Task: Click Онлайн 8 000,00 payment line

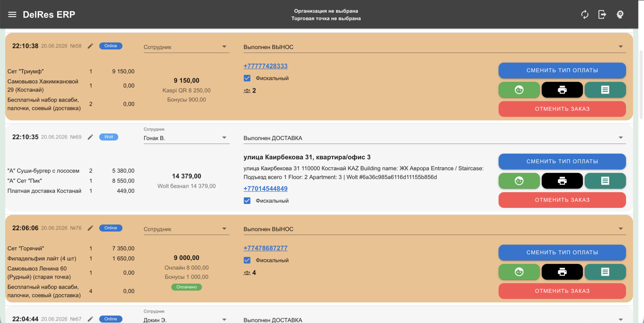Action: pos(186,267)
